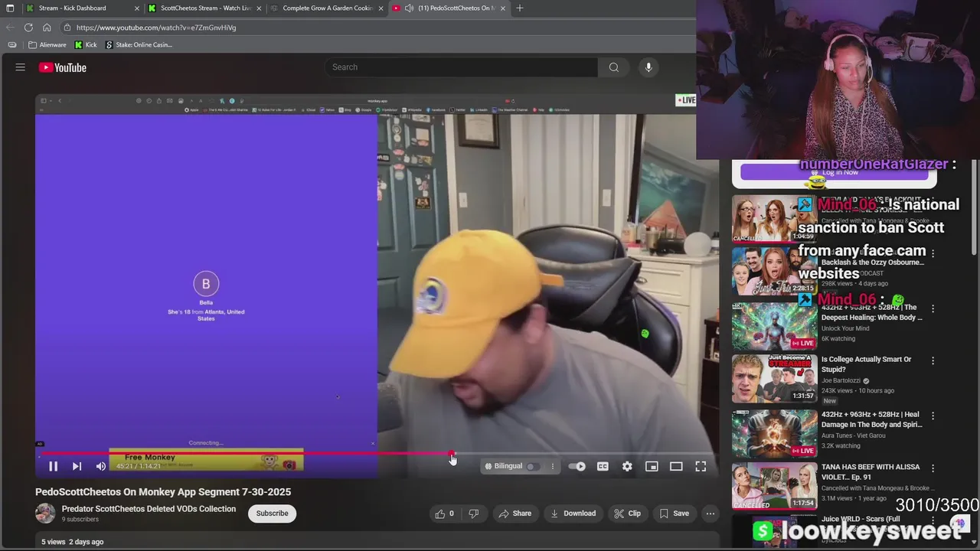The image size is (980, 551).
Task: Switch to Stream - Kick Dashboard tab
Action: pos(81,8)
